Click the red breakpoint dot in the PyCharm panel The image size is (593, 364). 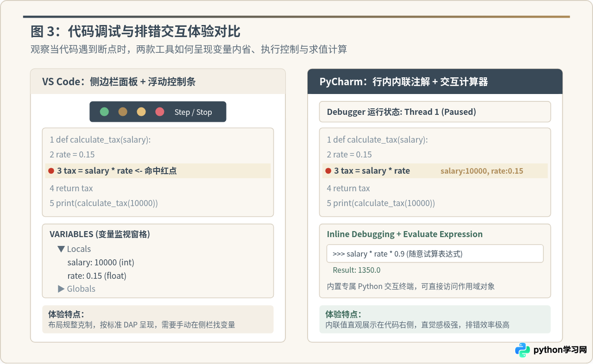[328, 171]
